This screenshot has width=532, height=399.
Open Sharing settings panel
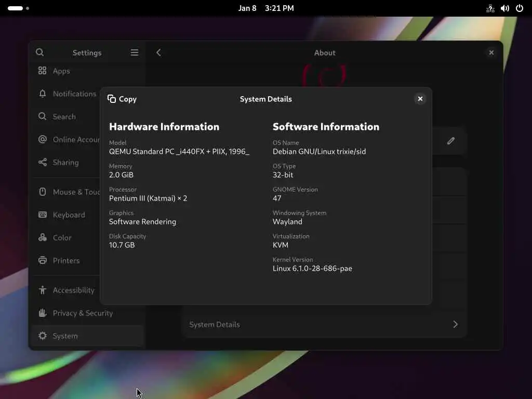pos(66,162)
